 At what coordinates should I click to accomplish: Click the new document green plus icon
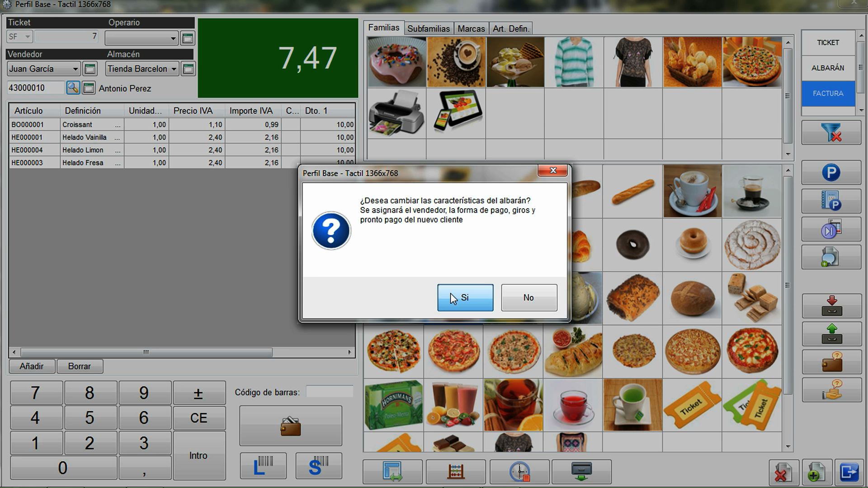coord(816,472)
